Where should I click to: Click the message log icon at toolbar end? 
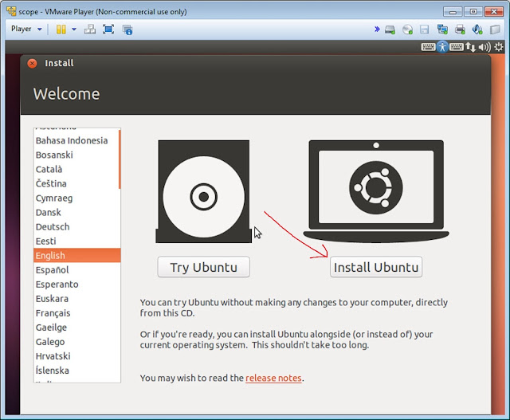tap(495, 29)
